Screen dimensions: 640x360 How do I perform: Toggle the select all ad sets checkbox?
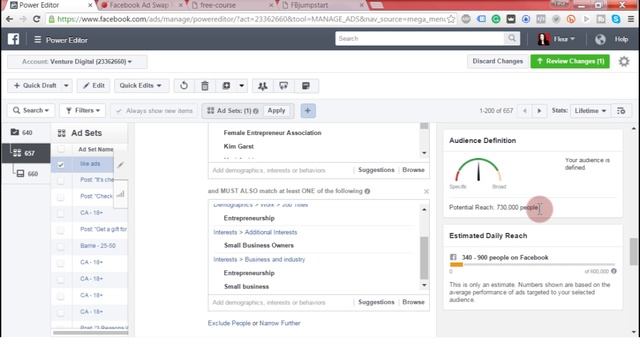pyautogui.click(x=60, y=149)
